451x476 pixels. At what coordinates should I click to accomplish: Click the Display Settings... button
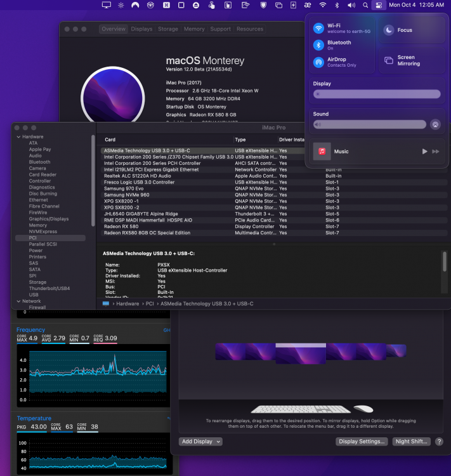pyautogui.click(x=362, y=441)
